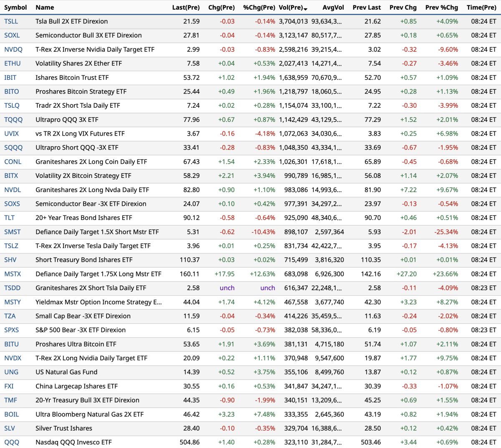The image size is (501, 448).
Task: Sort by Time(Pre) column header
Action: click(481, 8)
